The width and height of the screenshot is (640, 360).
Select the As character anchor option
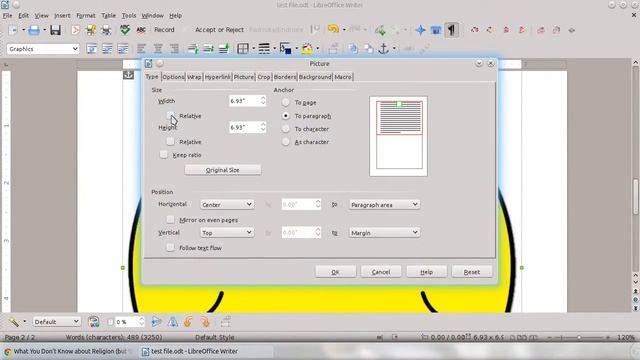pos(286,142)
